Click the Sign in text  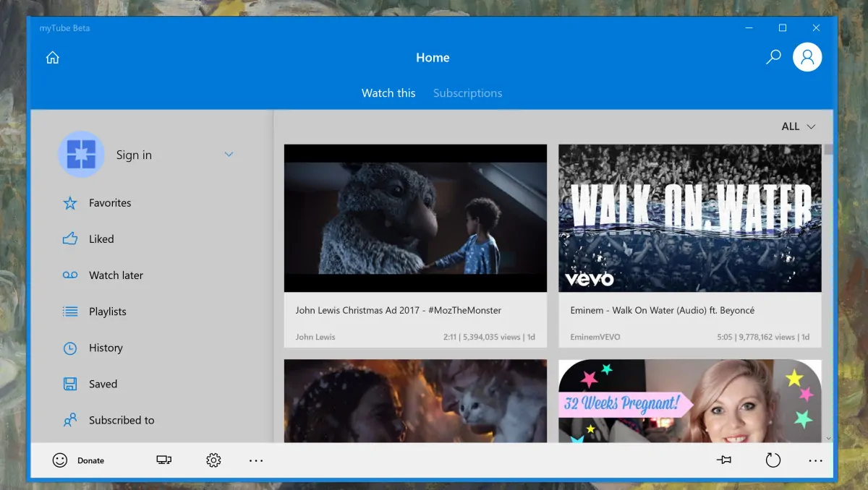134,155
